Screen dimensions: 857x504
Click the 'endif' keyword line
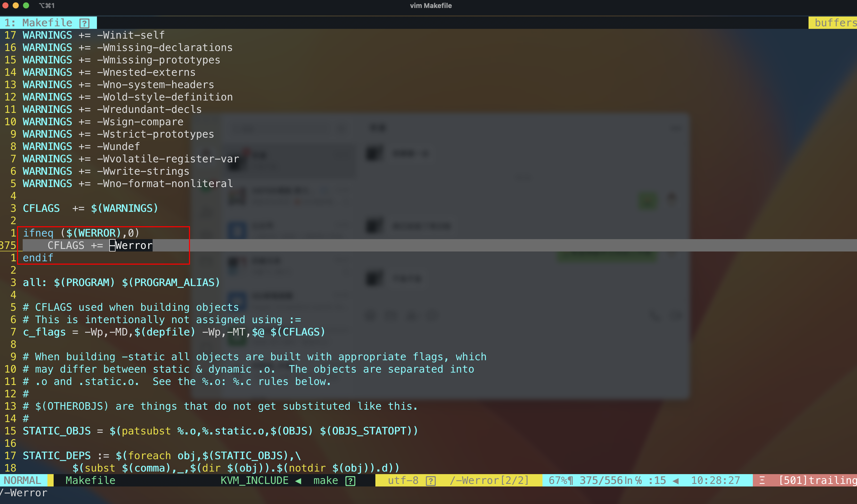[38, 258]
